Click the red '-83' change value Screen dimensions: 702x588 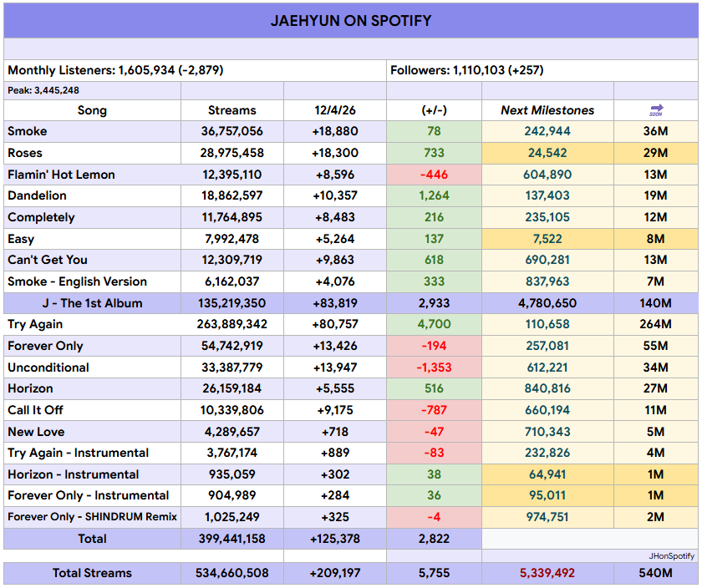[x=434, y=453]
